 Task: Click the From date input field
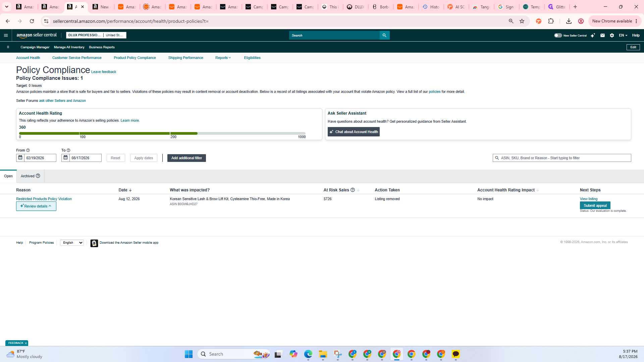(x=40, y=158)
